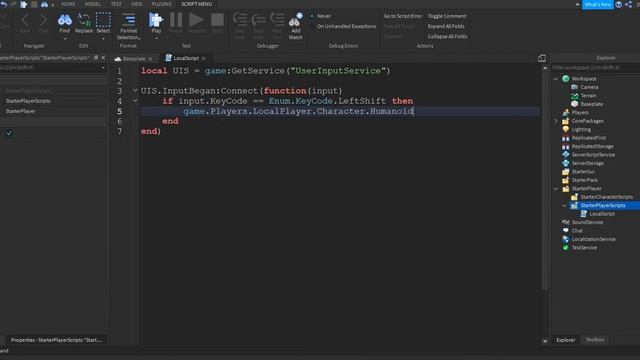640x360 pixels.
Task: Select Baseplate part in Explorer
Action: tap(591, 104)
